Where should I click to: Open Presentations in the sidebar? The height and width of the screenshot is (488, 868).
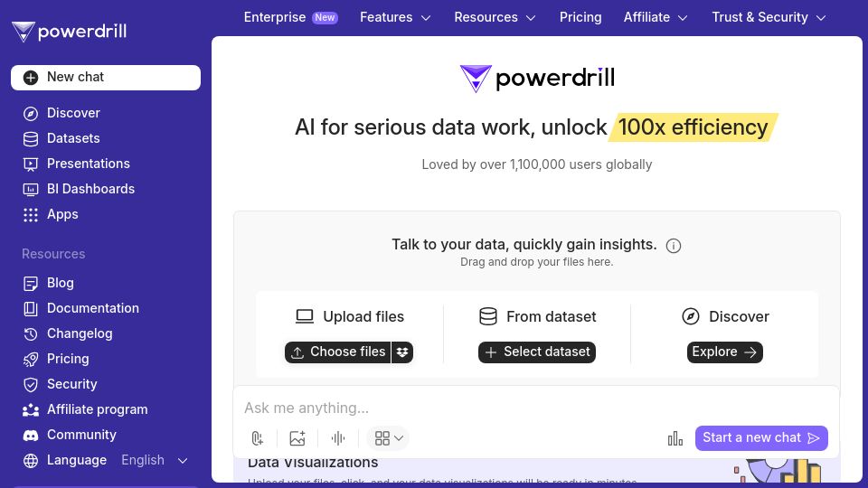[x=88, y=164]
